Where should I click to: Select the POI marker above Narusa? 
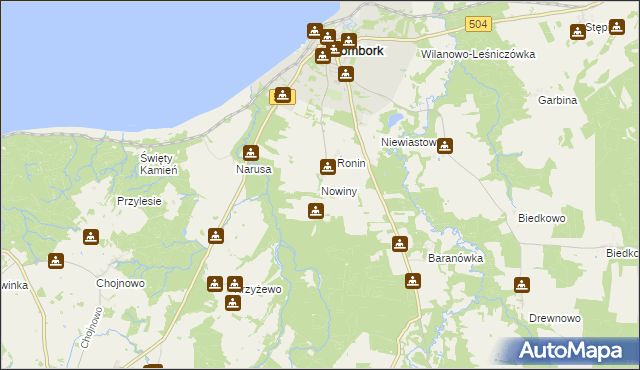click(x=251, y=153)
